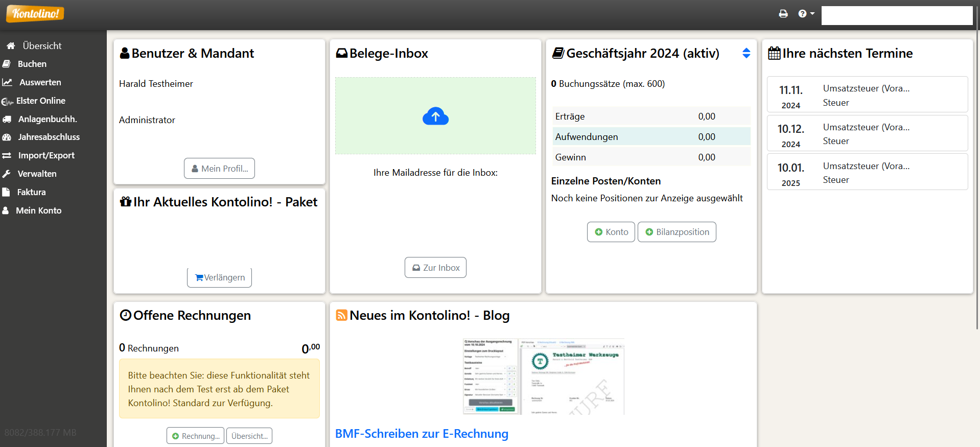Click the printer icon in header

pyautogui.click(x=783, y=14)
